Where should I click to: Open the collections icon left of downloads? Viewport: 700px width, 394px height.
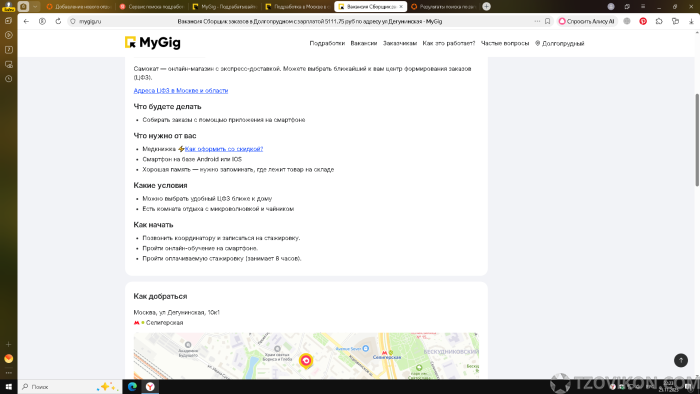(x=675, y=21)
